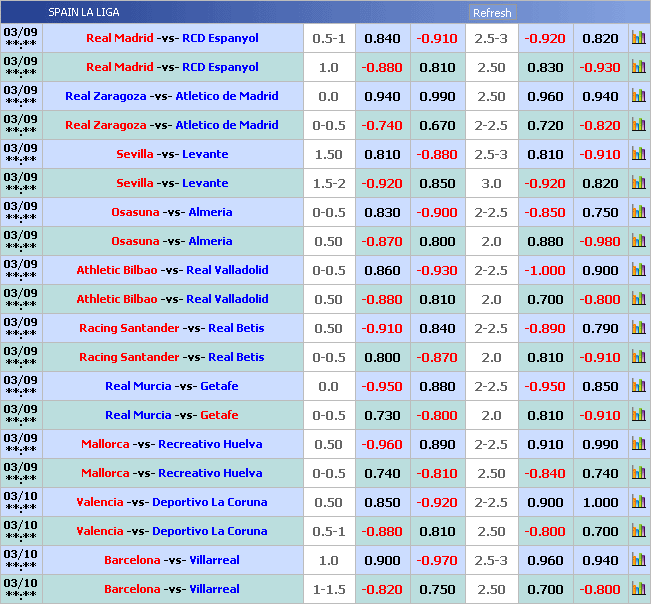The image size is (651, 604).
Task: Open chart icon for Barcelona 1-1.5 handicap row
Action: [x=639, y=589]
